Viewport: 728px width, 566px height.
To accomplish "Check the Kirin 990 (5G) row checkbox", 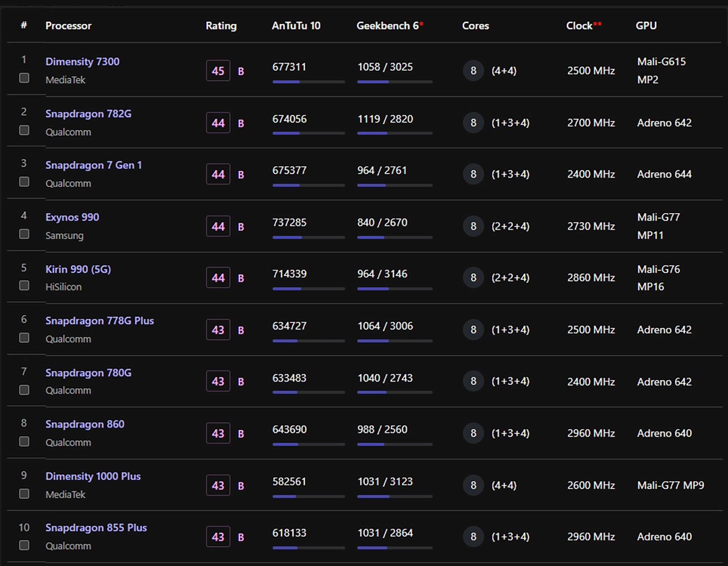I will [x=24, y=285].
